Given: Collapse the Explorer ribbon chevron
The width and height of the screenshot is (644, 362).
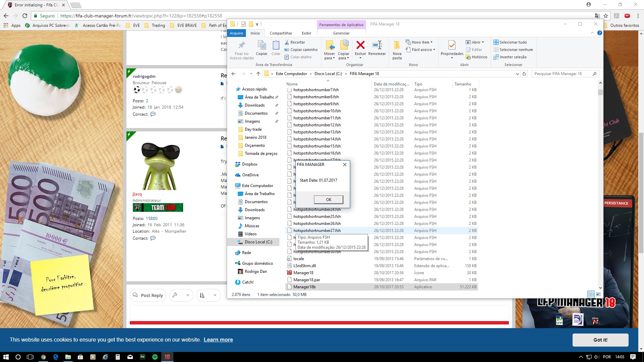Looking at the screenshot, I should (592, 33).
